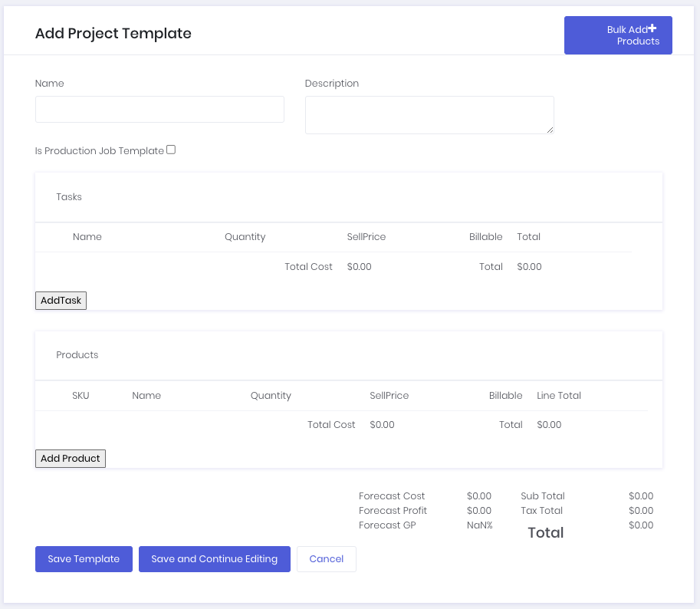Click the Billable column header under Products
The width and height of the screenshot is (700, 609).
[505, 395]
